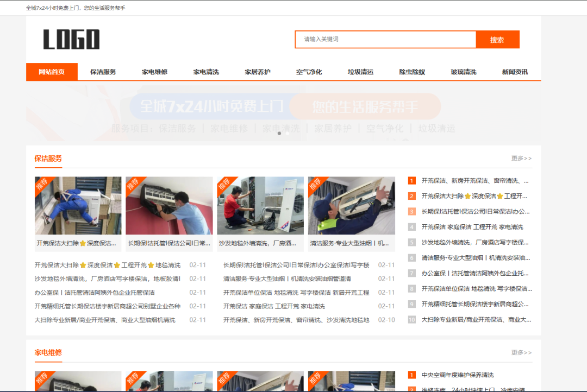The height and width of the screenshot is (392, 587).
Task: Open thumbnail of worker outside window
Action: tap(78, 206)
